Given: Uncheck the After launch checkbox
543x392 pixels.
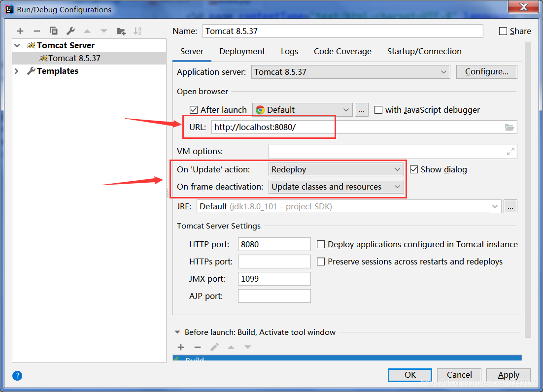Looking at the screenshot, I should pos(194,110).
